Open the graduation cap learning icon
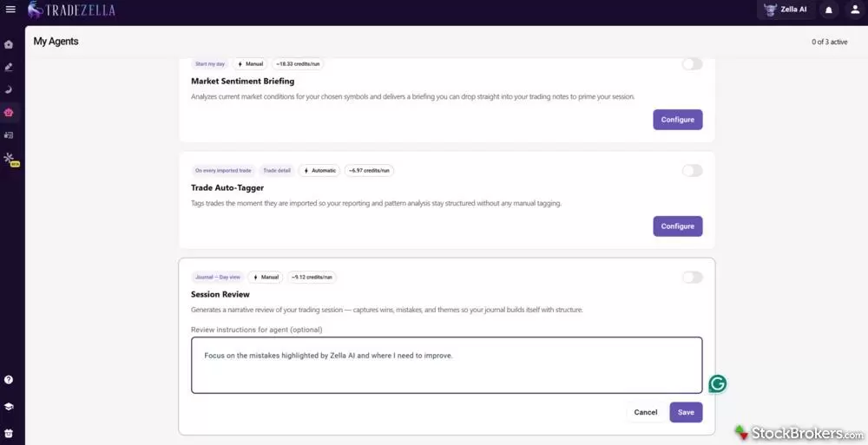Image resolution: width=868 pixels, height=445 pixels. pos(9,406)
